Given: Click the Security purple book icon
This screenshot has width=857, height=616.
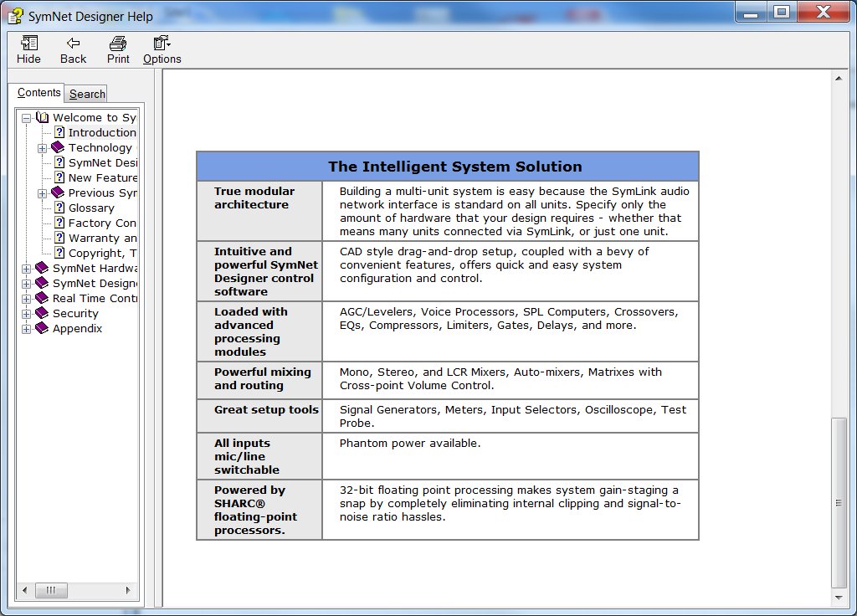Looking at the screenshot, I should point(42,313).
